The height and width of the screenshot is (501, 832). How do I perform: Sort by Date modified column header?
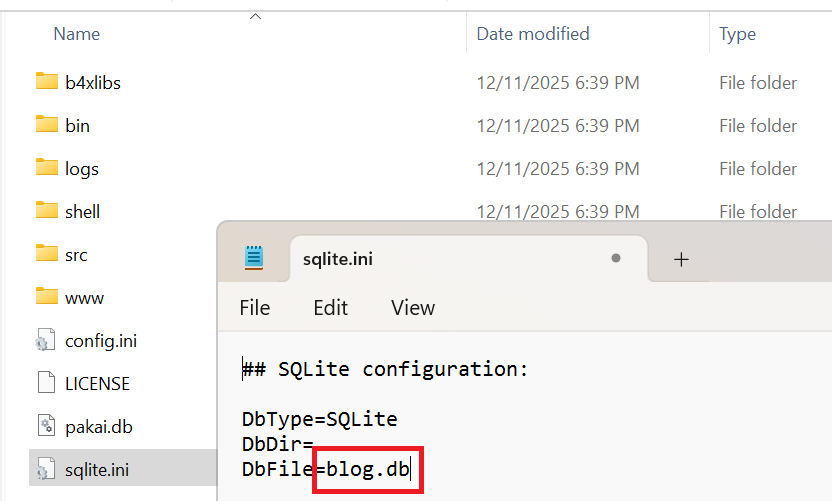pos(532,34)
